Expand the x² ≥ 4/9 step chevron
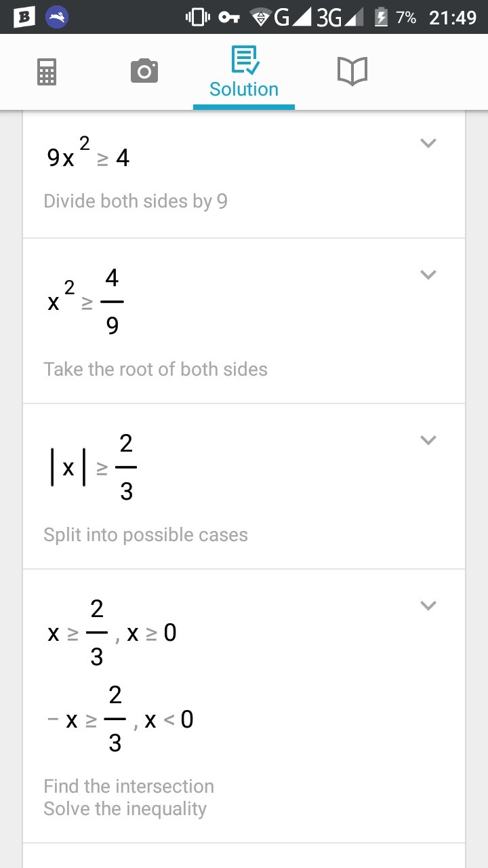488x868 pixels. point(428,275)
